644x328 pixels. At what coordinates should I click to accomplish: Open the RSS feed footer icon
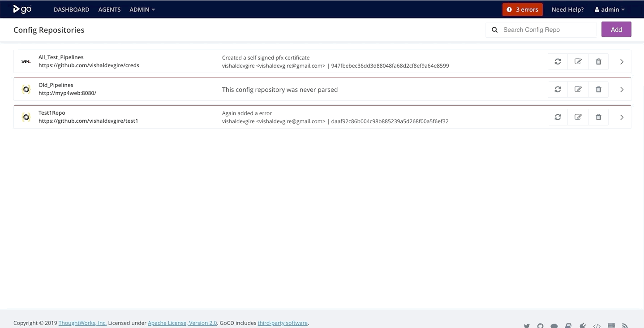(x=625, y=326)
